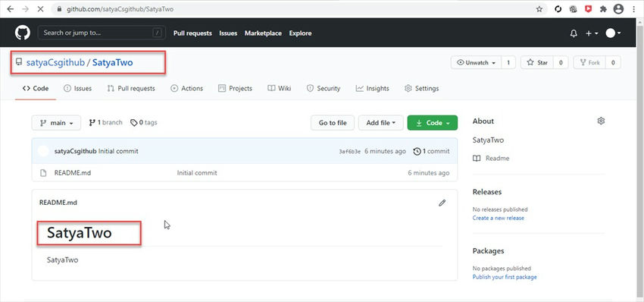Open the Add file dropdown

pos(381,123)
